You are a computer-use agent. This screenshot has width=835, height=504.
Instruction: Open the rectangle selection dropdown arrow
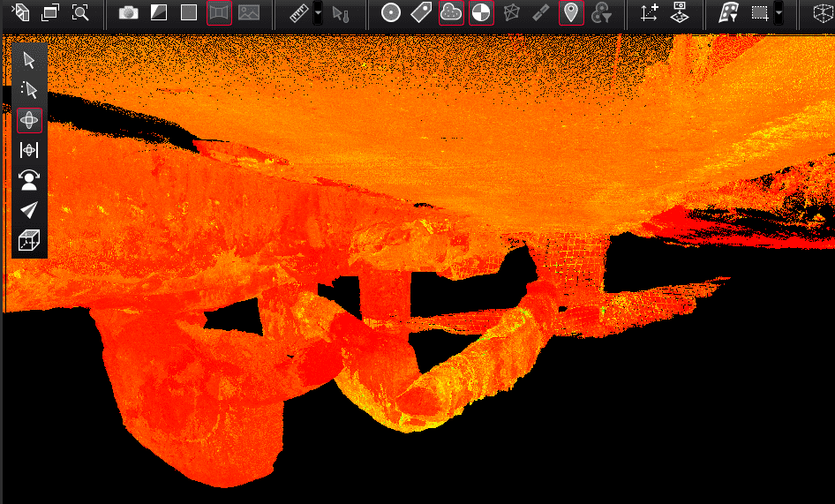778,12
